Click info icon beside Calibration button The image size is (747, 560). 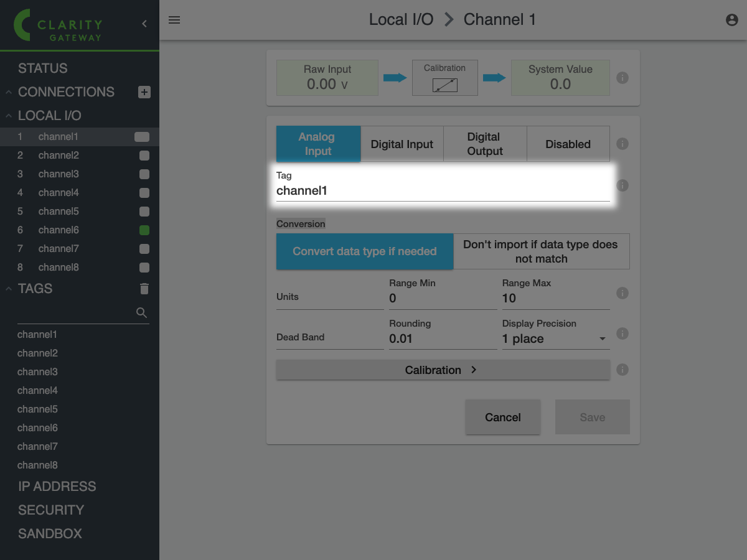(622, 370)
